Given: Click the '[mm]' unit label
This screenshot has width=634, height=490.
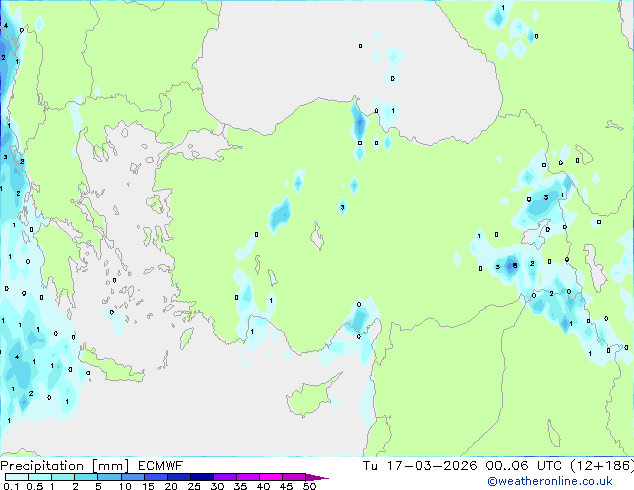Looking at the screenshot, I should [110, 466].
